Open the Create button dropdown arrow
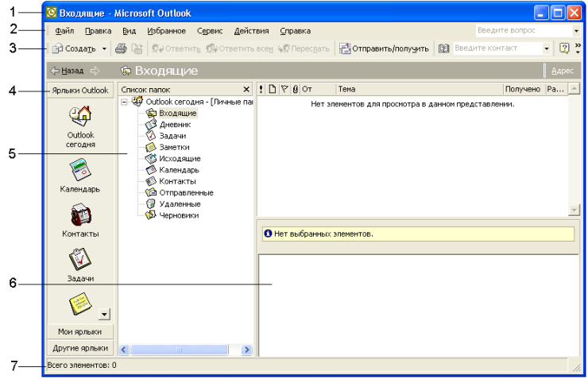 click(104, 48)
